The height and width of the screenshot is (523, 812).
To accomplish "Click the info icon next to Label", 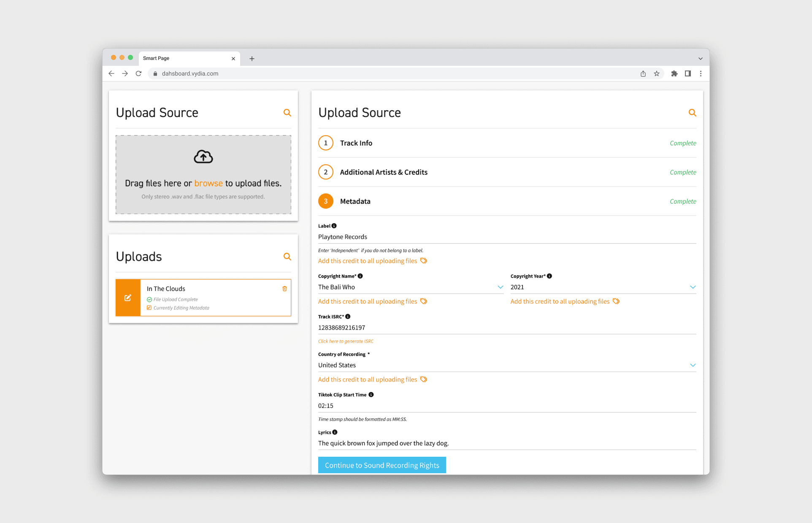I will click(x=334, y=225).
